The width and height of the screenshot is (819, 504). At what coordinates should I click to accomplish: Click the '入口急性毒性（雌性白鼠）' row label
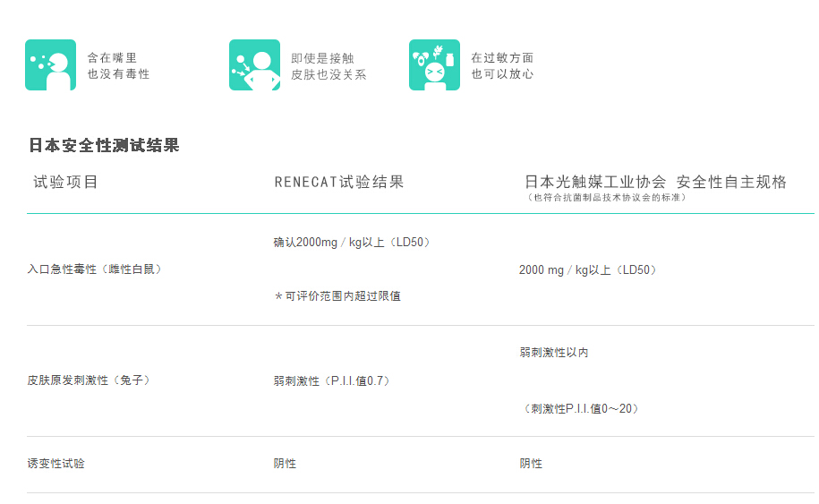point(95,269)
